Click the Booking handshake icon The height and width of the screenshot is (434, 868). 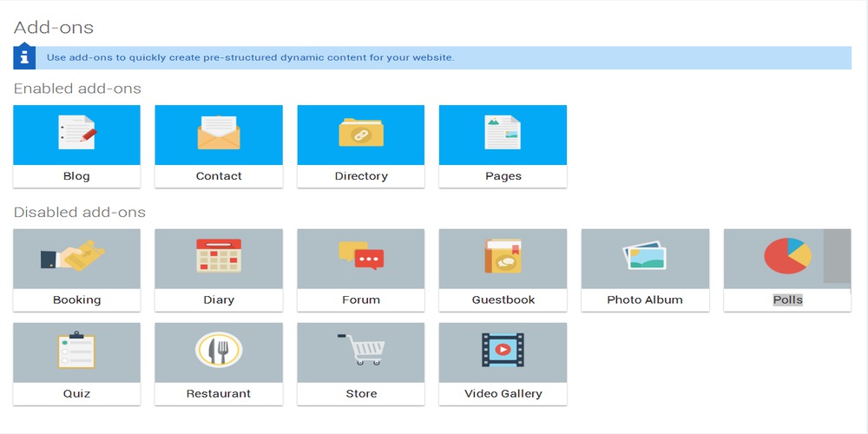pos(73,256)
